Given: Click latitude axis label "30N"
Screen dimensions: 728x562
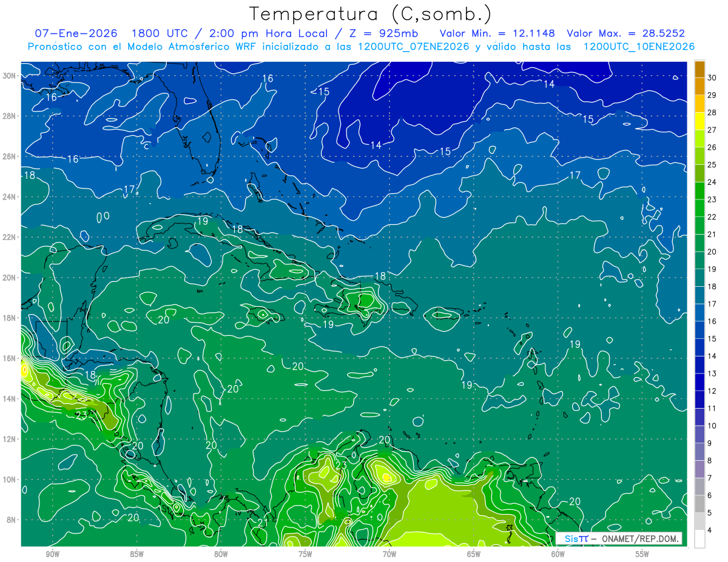Looking at the screenshot, I should pos(9,76).
